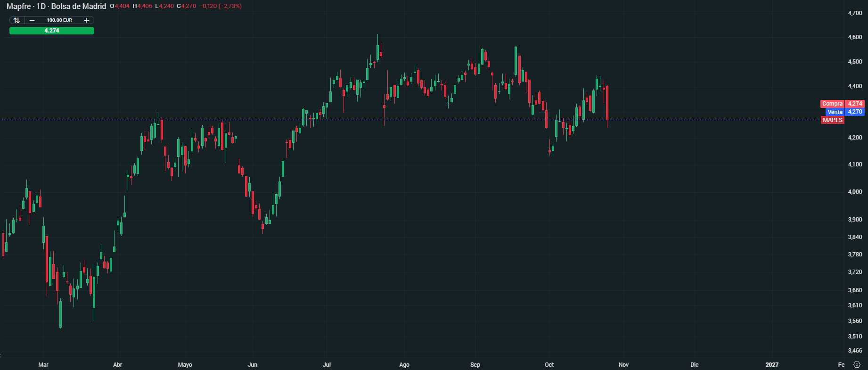Click the Mayo label on time axis
The image size is (868, 370).
click(x=185, y=365)
